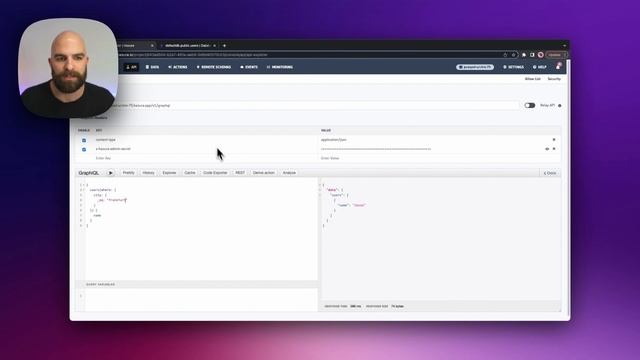This screenshot has width=640, height=360.
Task: Click the content-type header key
Action: coord(105,140)
